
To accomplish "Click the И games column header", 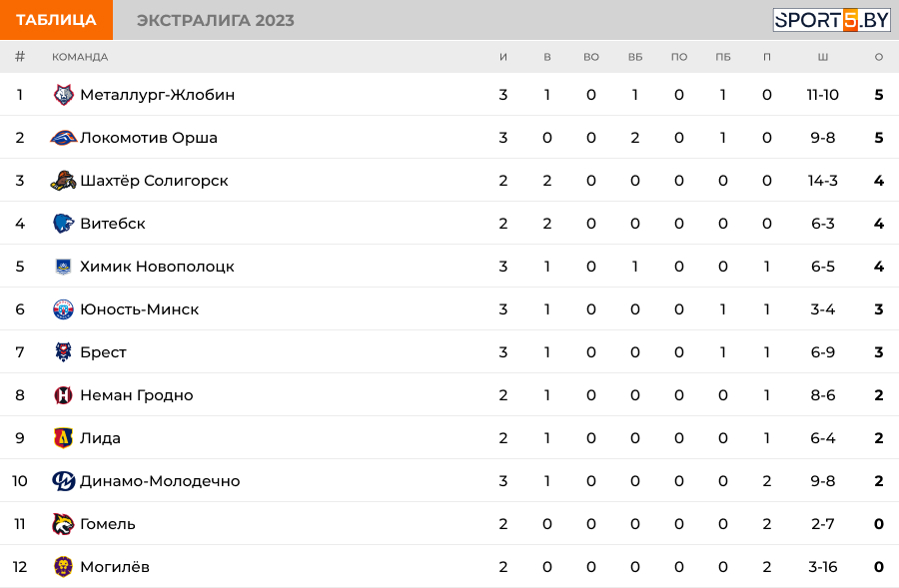I will (x=503, y=57).
